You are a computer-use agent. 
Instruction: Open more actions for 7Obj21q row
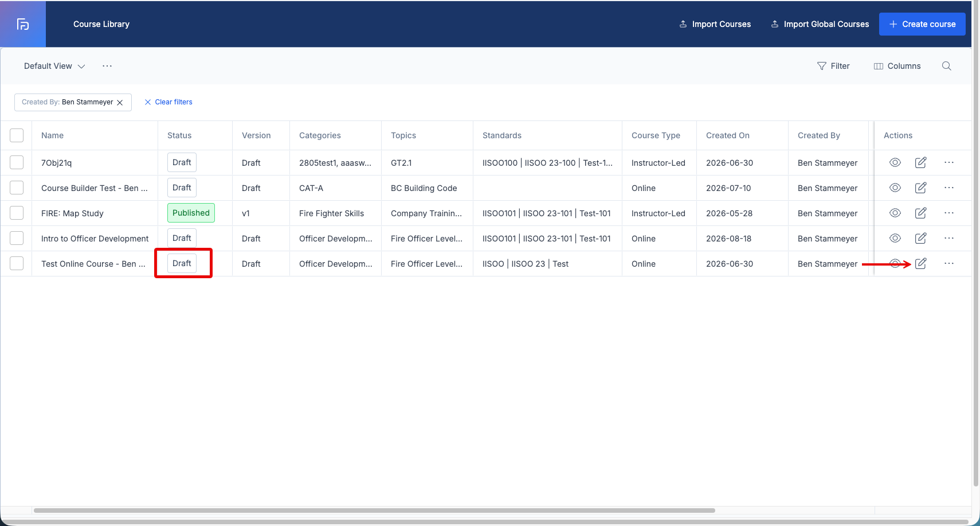click(949, 162)
